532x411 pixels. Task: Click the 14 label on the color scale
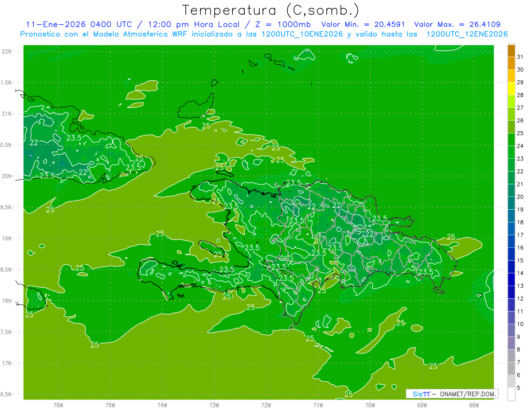point(520,273)
